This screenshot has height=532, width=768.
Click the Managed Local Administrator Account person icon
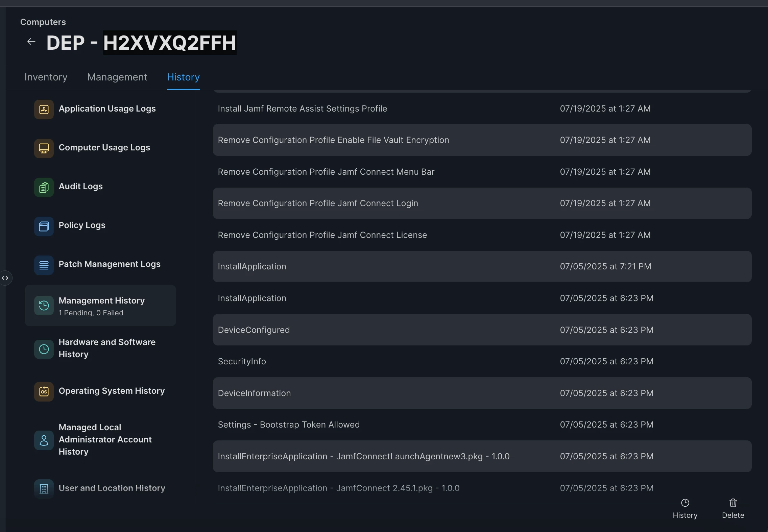tap(44, 440)
